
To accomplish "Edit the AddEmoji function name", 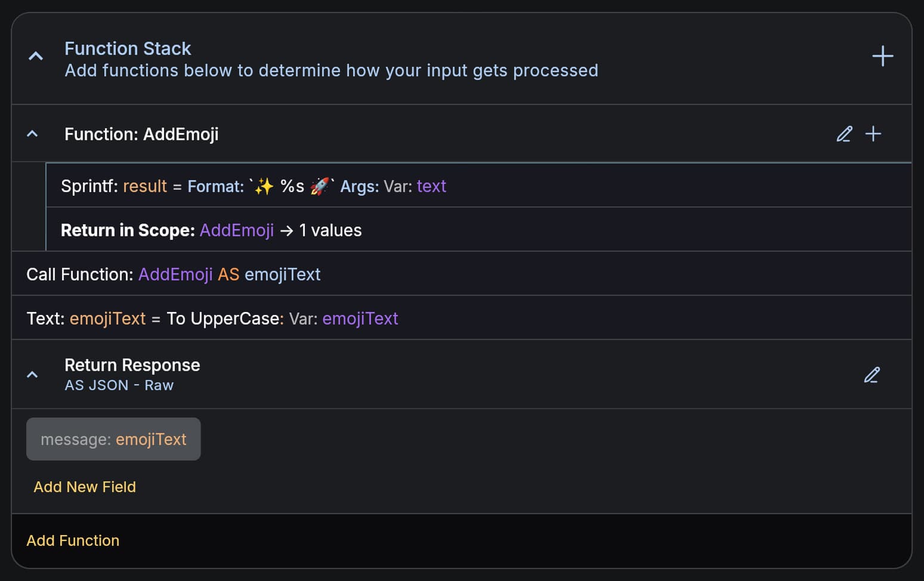I will tap(843, 134).
